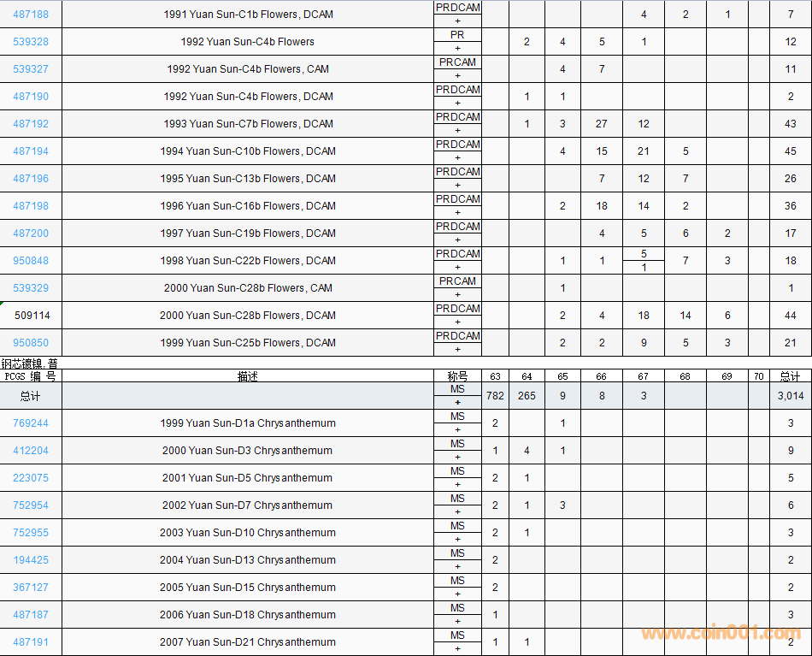The width and height of the screenshot is (812, 656).
Task: Select the 950848 PCGS number link
Action: tap(31, 261)
